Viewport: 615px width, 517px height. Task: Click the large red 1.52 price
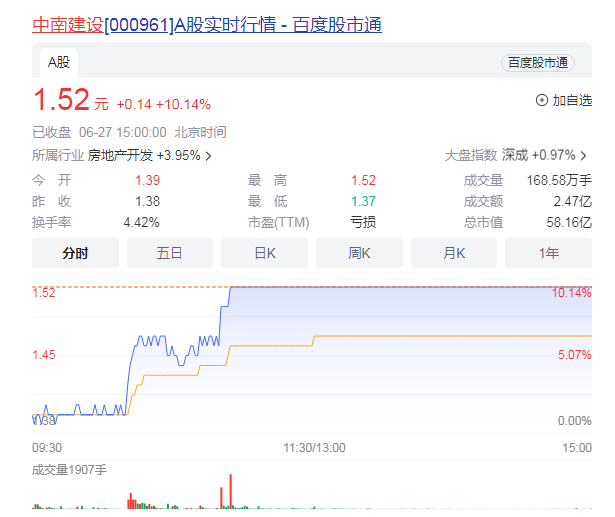pos(61,101)
